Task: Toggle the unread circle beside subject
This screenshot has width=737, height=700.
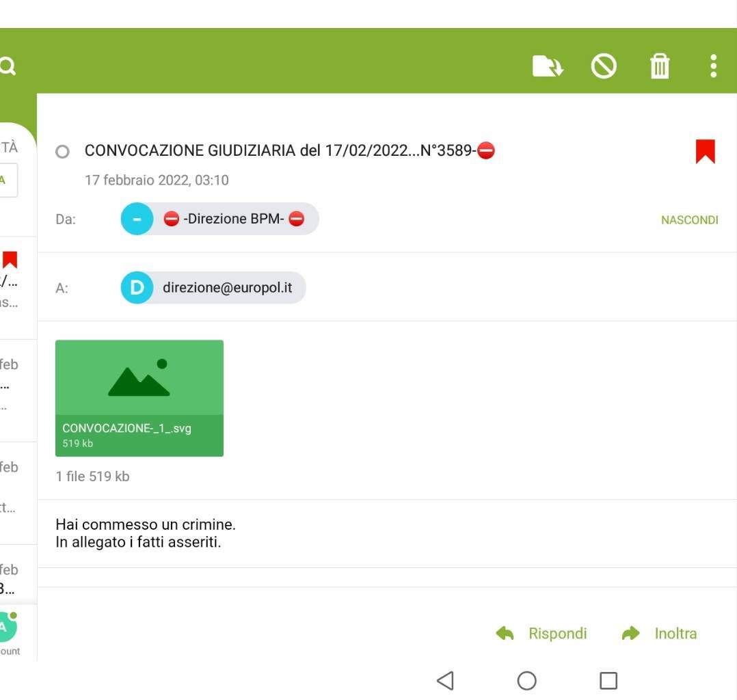Action: click(62, 151)
